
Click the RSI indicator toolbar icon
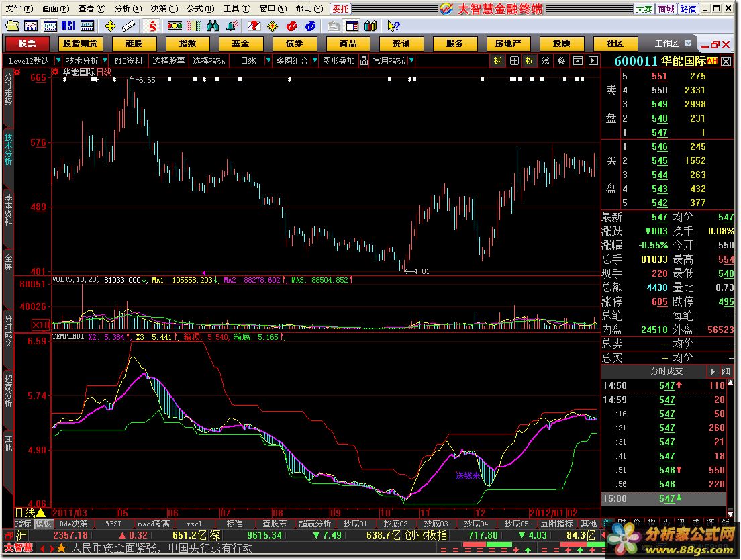[68, 26]
